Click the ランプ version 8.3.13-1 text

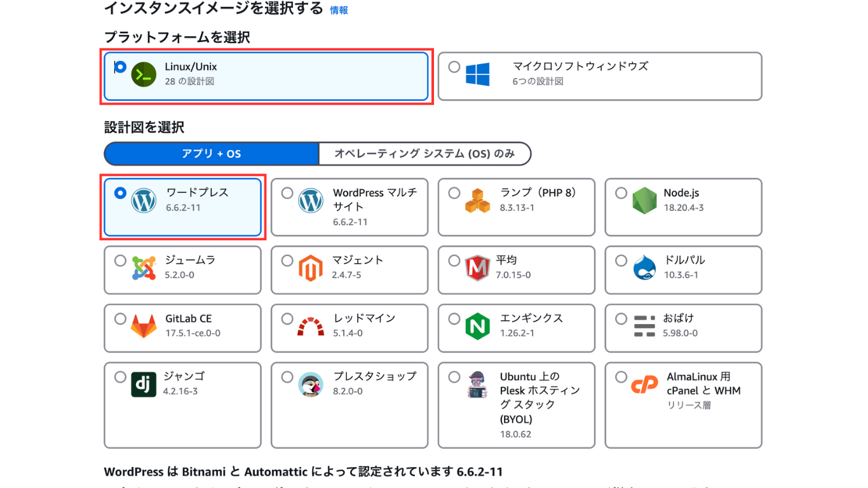[x=517, y=208]
